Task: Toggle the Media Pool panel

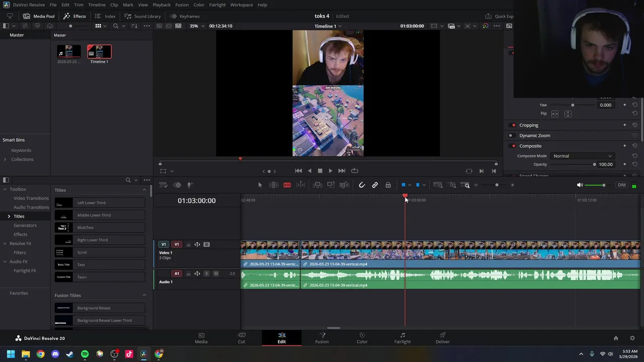Action: [39, 16]
